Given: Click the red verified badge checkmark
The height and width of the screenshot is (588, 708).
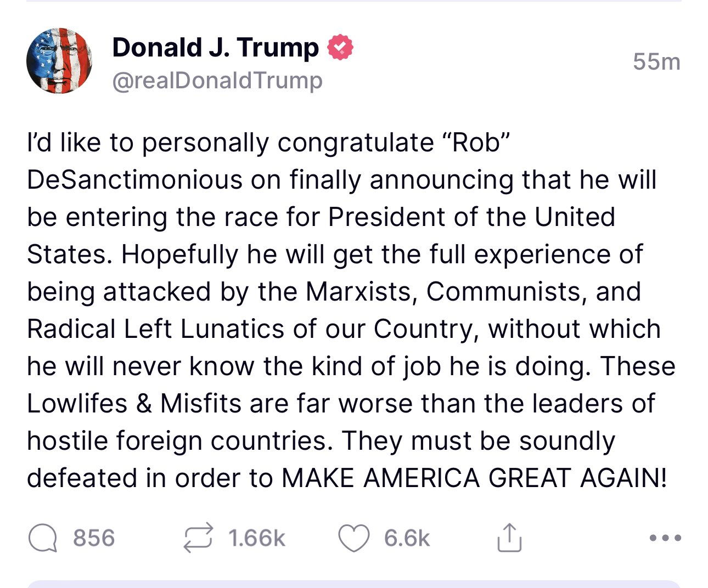Looking at the screenshot, I should (x=340, y=47).
